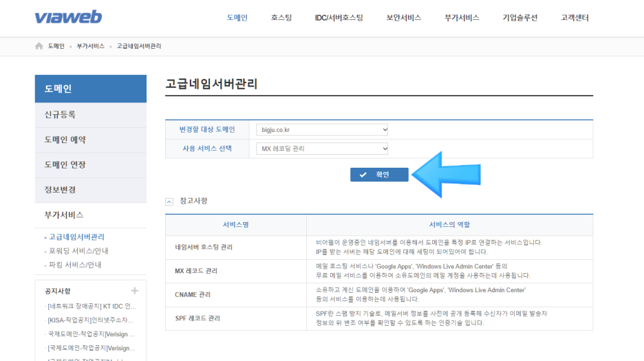
Task: Click 도메인 in the breadcrumb
Action: pyautogui.click(x=56, y=46)
